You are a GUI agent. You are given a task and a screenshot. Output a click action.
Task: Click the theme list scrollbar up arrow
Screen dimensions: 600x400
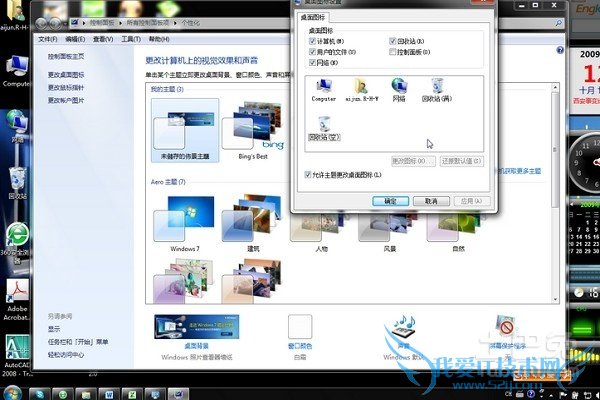(x=555, y=88)
